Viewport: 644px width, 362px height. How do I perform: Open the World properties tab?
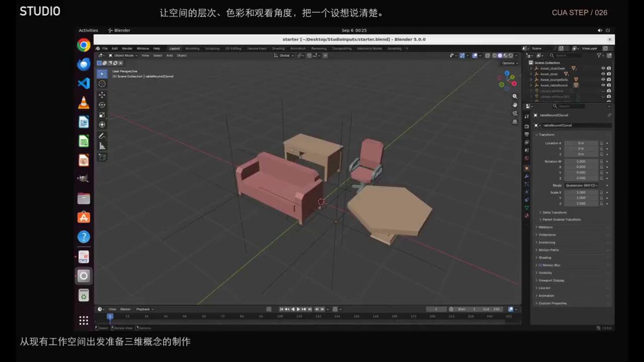[x=526, y=158]
